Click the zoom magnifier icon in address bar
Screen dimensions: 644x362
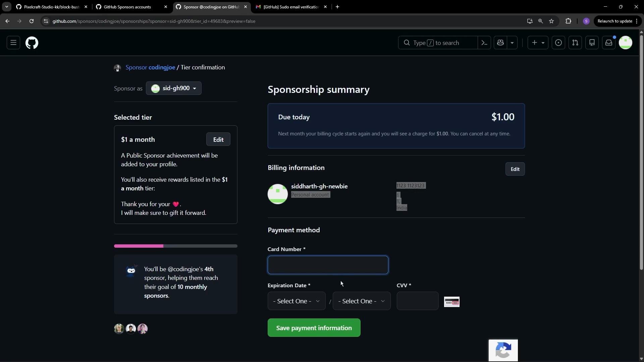(x=541, y=21)
